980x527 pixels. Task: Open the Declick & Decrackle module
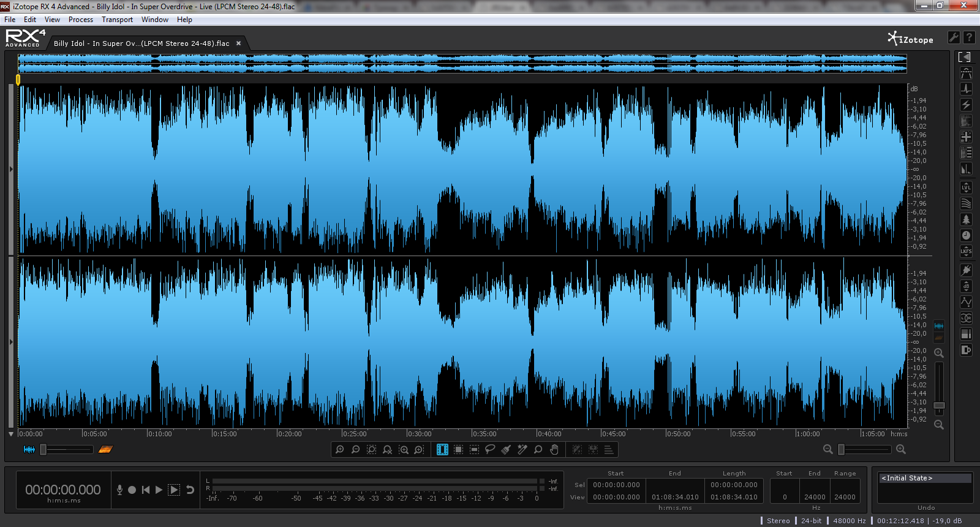point(966,89)
